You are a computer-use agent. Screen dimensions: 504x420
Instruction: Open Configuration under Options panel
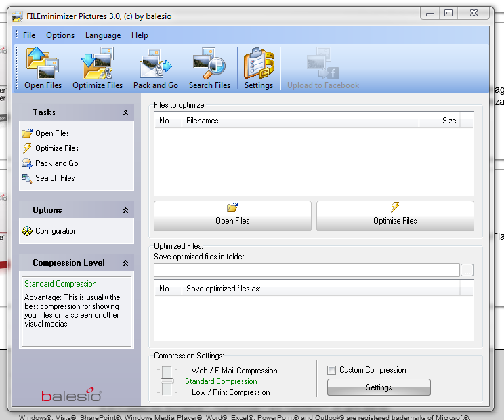56,231
